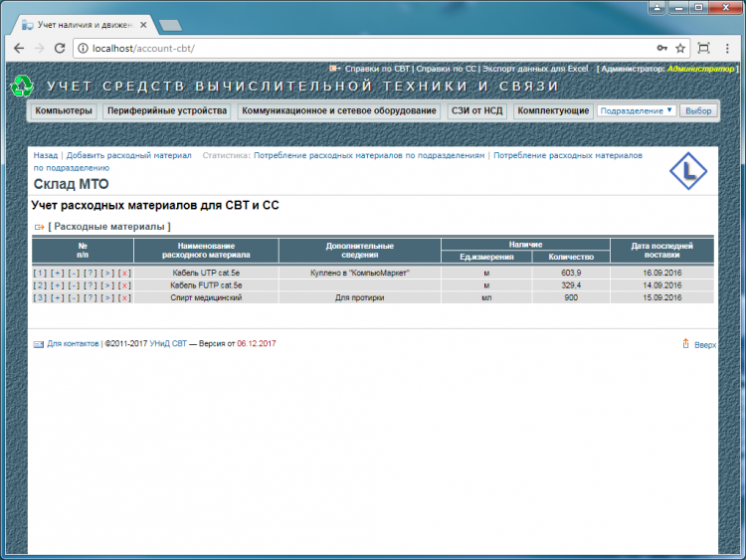
Task: Open СЗИ от НСД menu
Action: [x=476, y=110]
